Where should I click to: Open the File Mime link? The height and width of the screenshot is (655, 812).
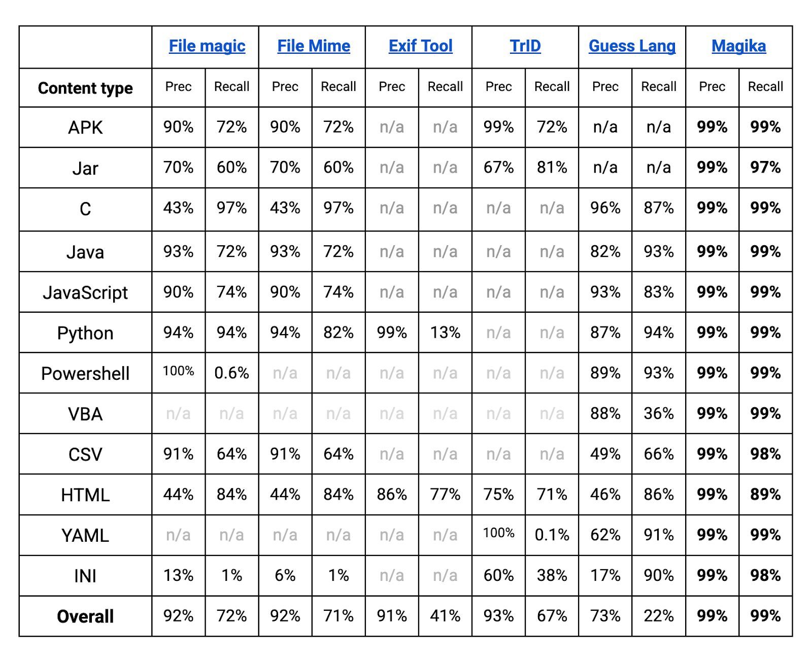[x=314, y=46]
